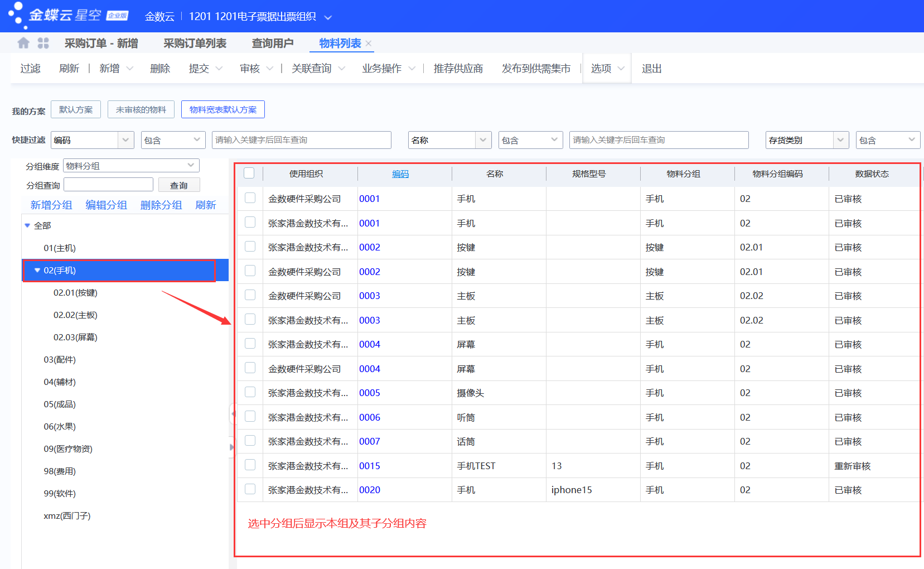
Task: Focus the 分组查询 input field
Action: [x=108, y=185]
